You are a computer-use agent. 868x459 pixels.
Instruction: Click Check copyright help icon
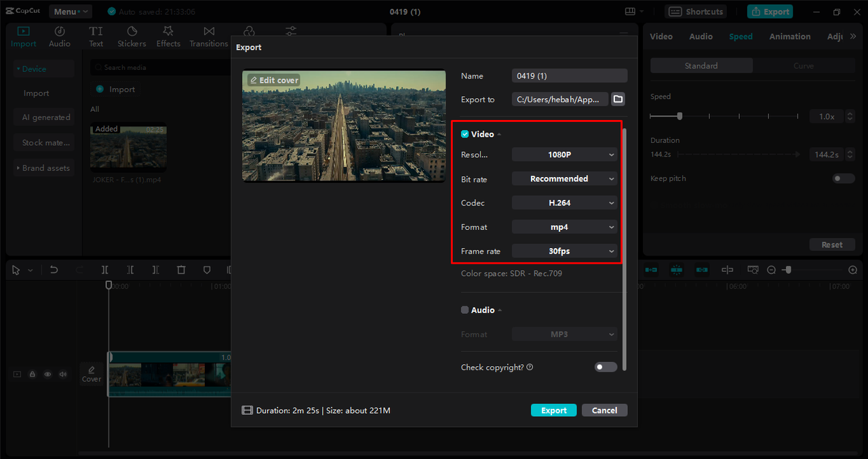point(530,367)
